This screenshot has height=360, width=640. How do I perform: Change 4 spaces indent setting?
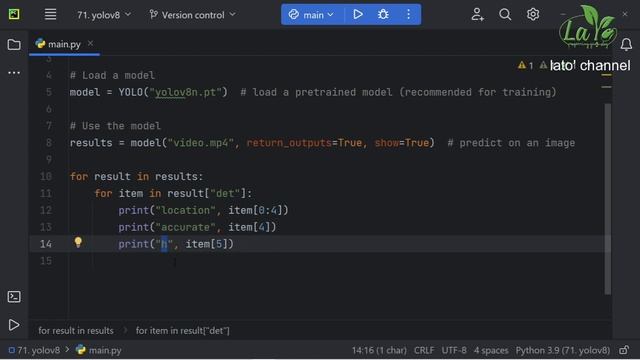(491, 350)
